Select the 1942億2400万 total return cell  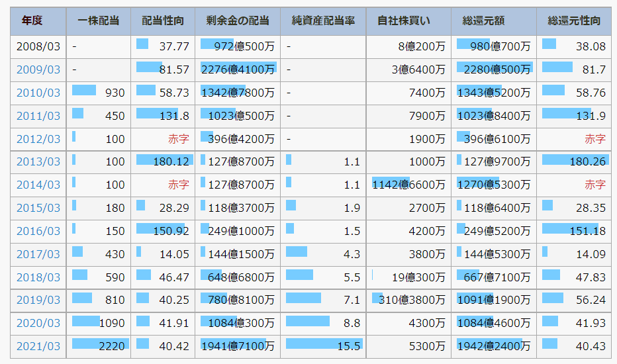[494, 347]
